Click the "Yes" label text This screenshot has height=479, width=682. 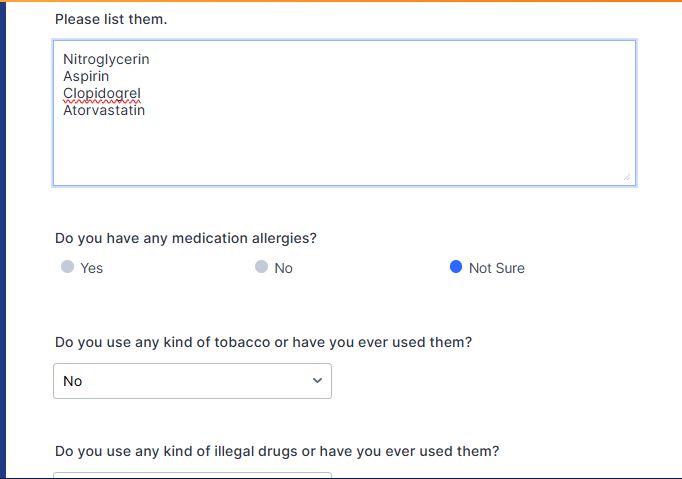pos(91,268)
